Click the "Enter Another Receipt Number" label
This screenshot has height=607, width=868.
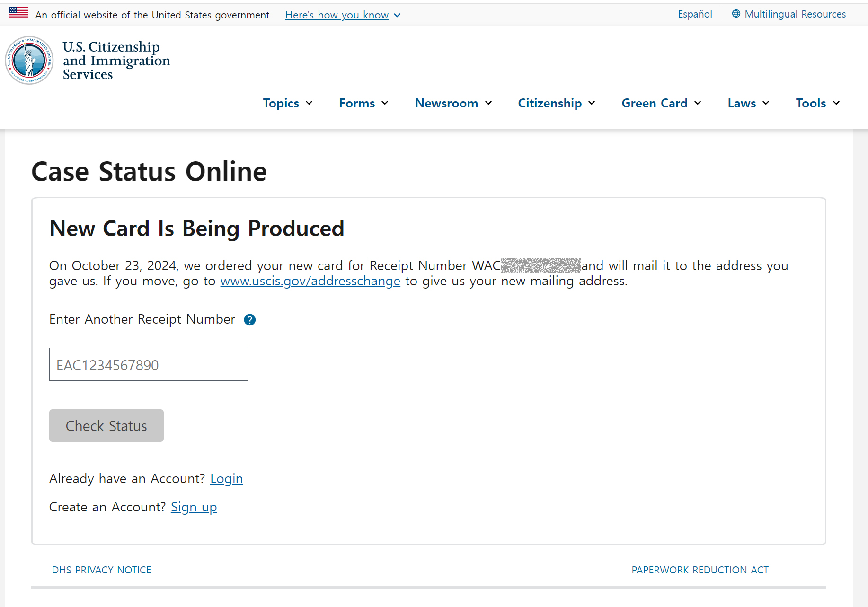click(x=142, y=319)
